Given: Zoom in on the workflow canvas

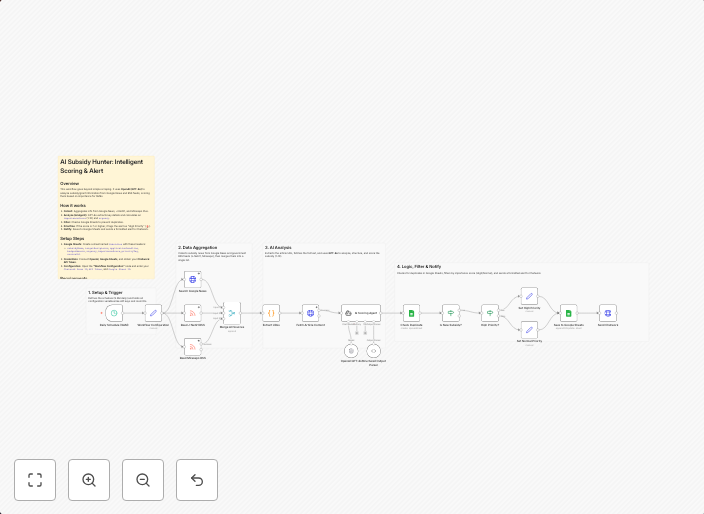Looking at the screenshot, I should 89,480.
